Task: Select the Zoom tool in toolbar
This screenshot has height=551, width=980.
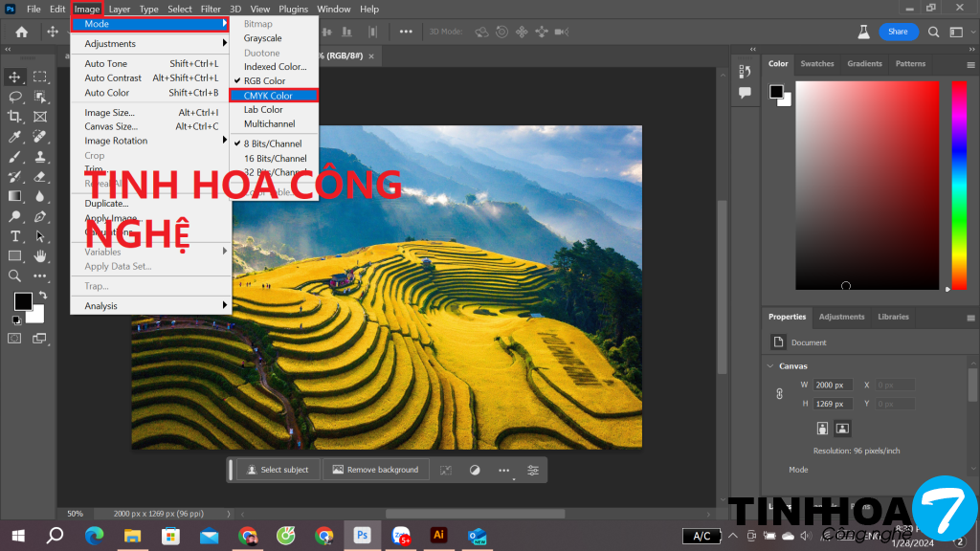Action: [15, 275]
